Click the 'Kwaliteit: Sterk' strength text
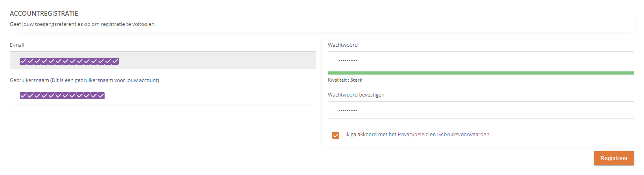644x175 pixels. click(x=345, y=80)
